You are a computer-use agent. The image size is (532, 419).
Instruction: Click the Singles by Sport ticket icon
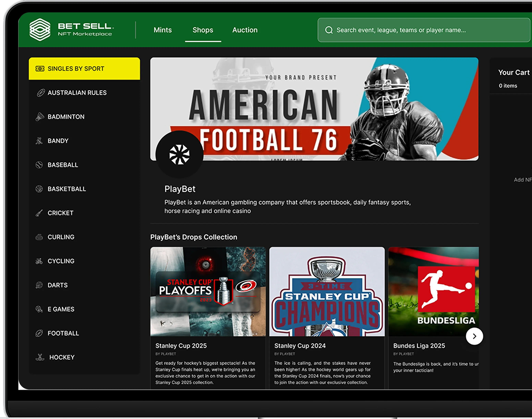point(40,68)
